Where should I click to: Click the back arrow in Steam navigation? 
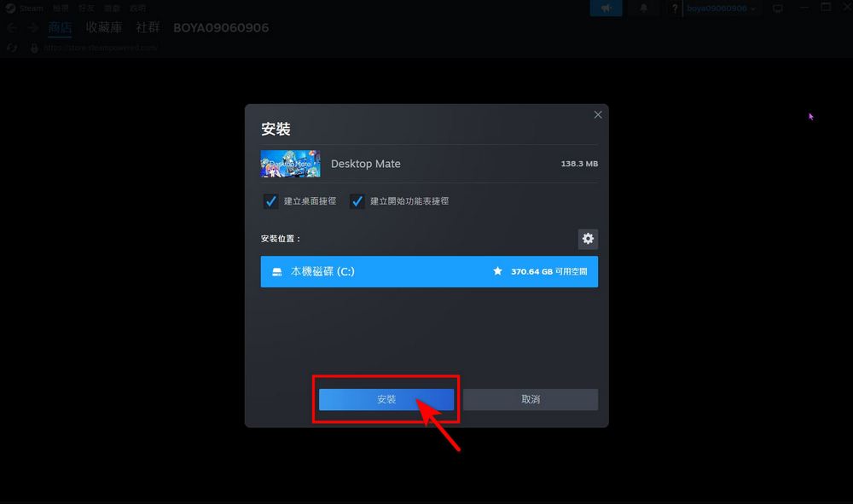click(x=12, y=28)
